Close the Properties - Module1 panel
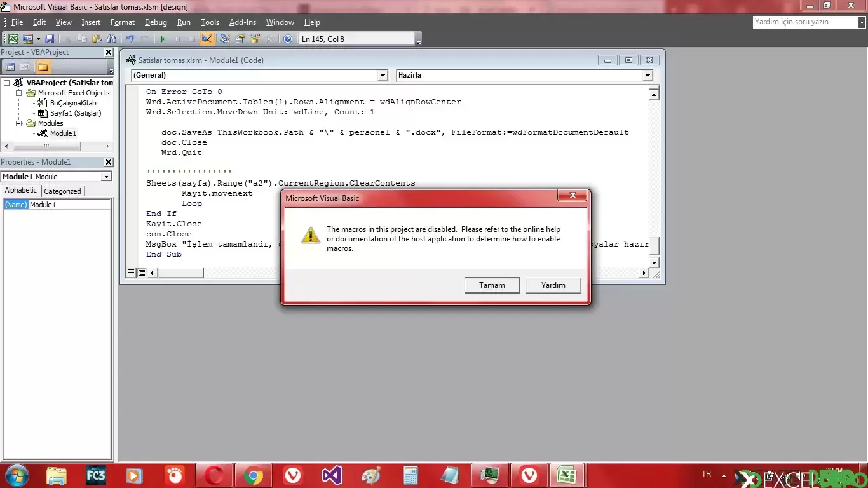The width and height of the screenshot is (868, 488). (109, 162)
